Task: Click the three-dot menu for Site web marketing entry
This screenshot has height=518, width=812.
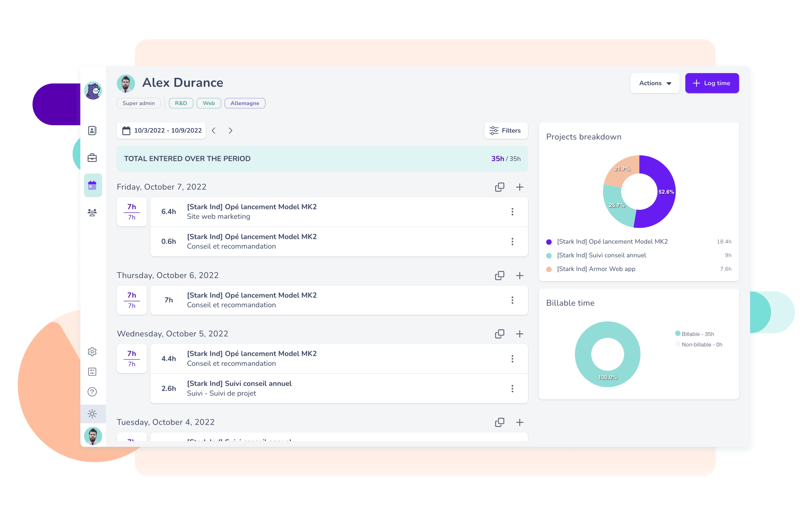Action: [x=512, y=211]
